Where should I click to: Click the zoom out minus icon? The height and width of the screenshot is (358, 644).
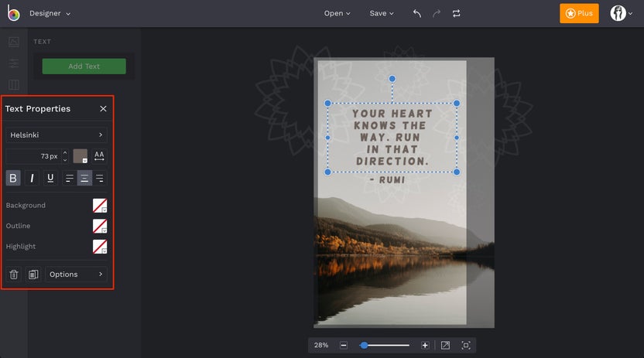coord(344,345)
